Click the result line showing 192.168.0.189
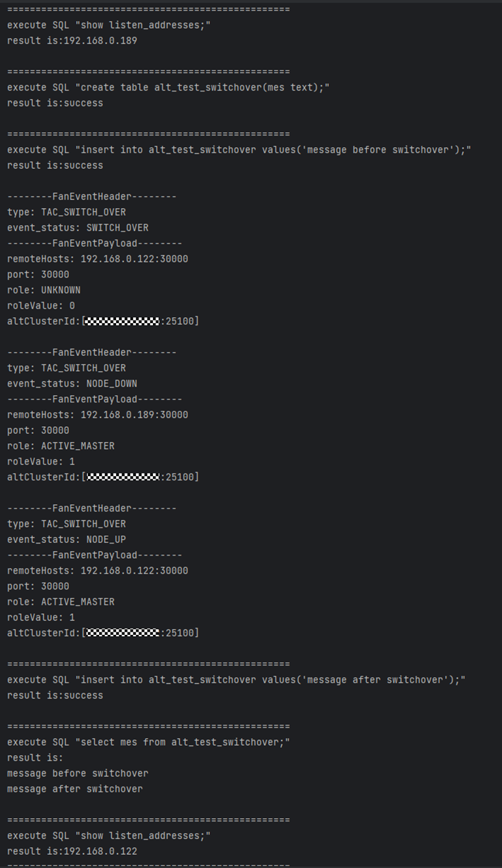Screen dimensions: 502x868 tap(72, 41)
